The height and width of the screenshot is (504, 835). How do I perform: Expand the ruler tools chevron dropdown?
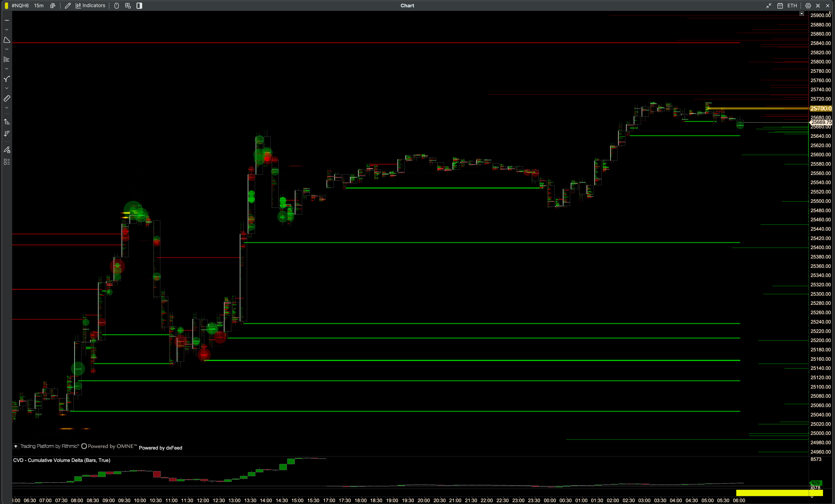[x=7, y=108]
